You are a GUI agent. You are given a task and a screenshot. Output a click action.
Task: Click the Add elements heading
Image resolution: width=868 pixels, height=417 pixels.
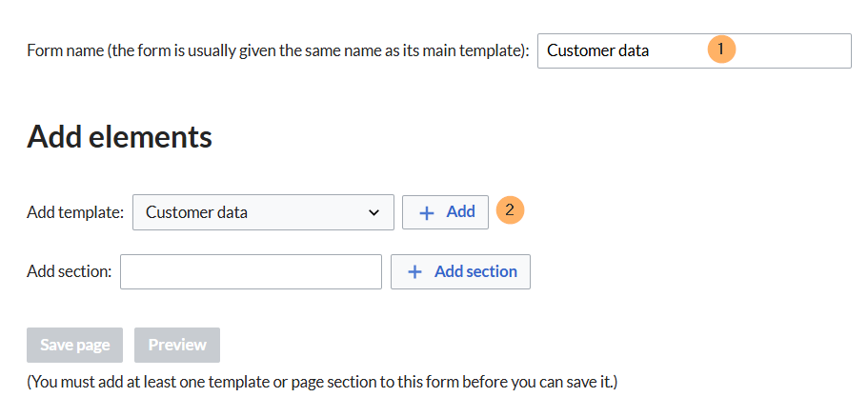click(119, 136)
